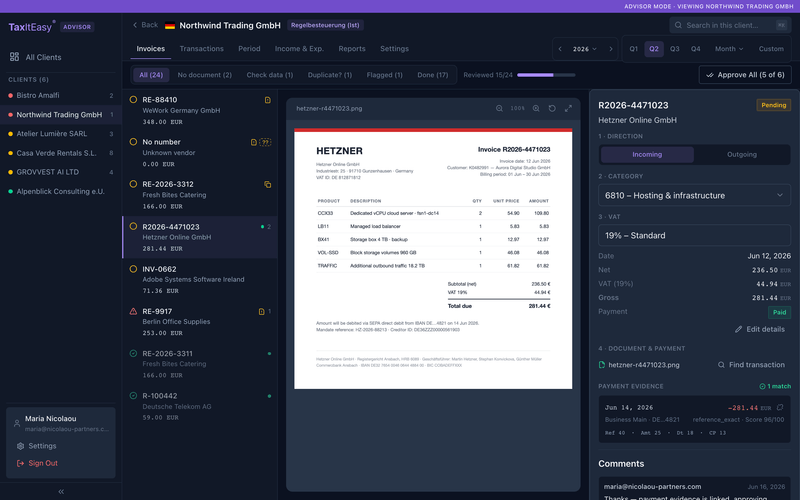Click the Back arrow chevron
The height and width of the screenshot is (500, 800).
[x=135, y=25]
